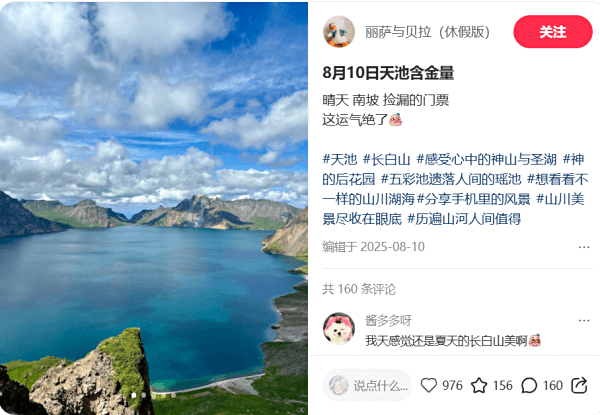Open the #五彩池遗落人间的瑶池 hashtag
Image resolution: width=600 pixels, height=415 pixels.
(451, 179)
